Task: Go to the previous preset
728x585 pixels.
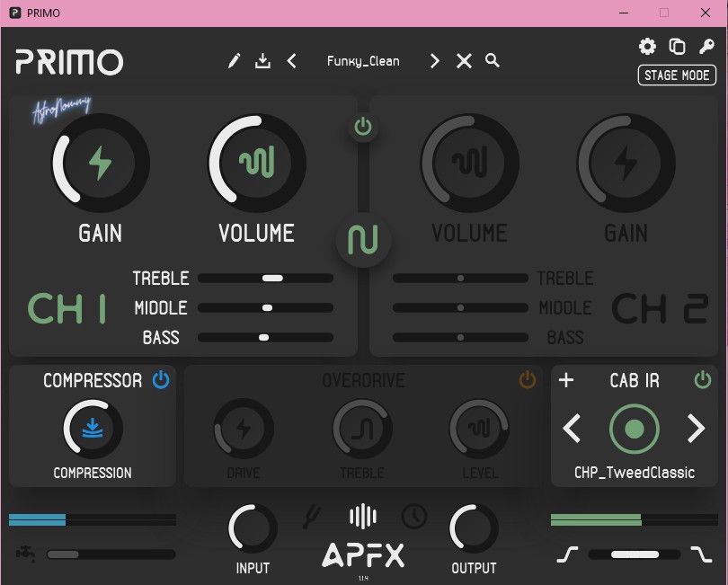Action: pos(291,61)
